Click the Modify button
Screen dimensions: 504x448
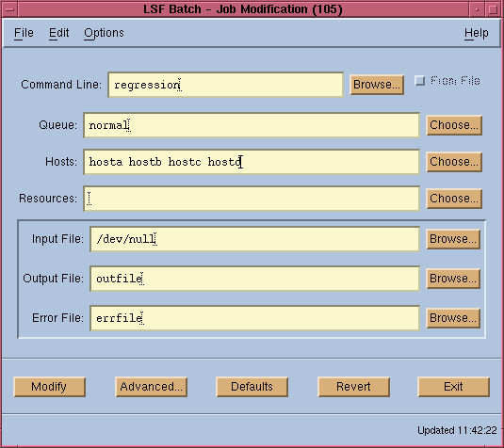click(49, 387)
